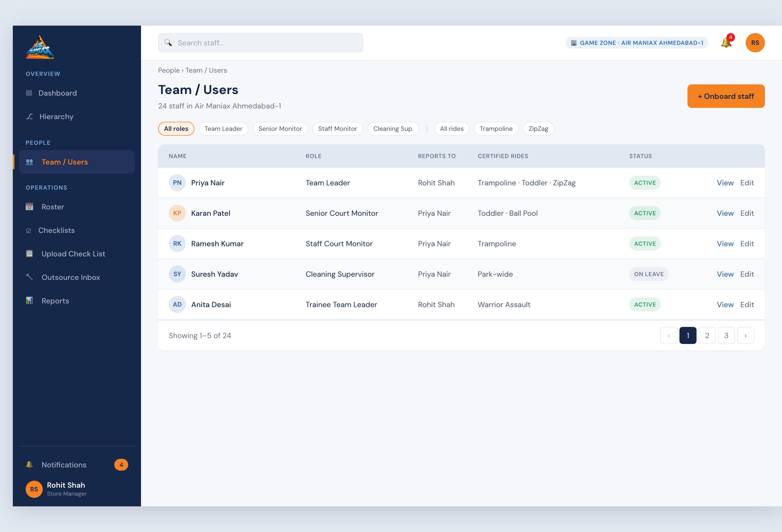The height and width of the screenshot is (532, 782).
Task: Click Priya Nair's ACTIVE status badge
Action: pyautogui.click(x=645, y=183)
